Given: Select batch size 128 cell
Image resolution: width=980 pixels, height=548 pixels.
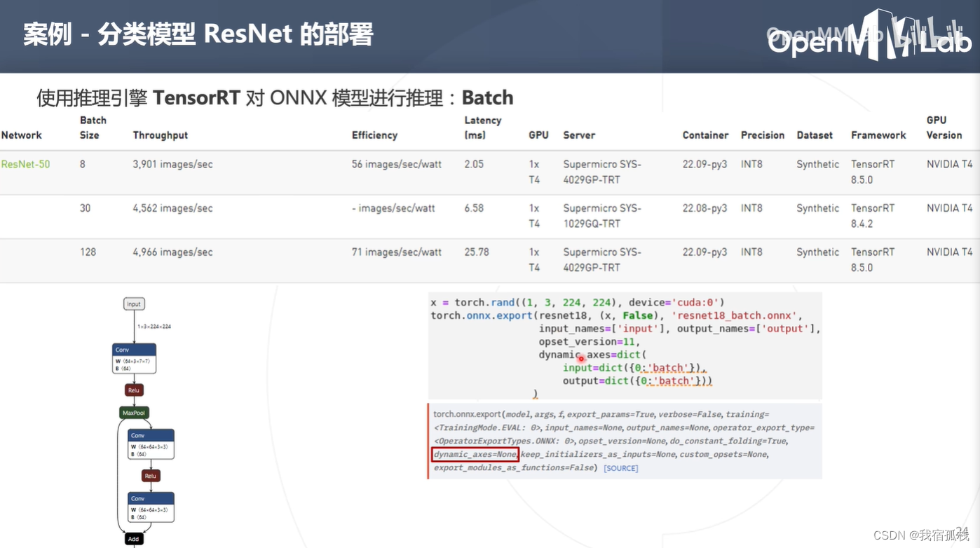Looking at the screenshot, I should [88, 252].
